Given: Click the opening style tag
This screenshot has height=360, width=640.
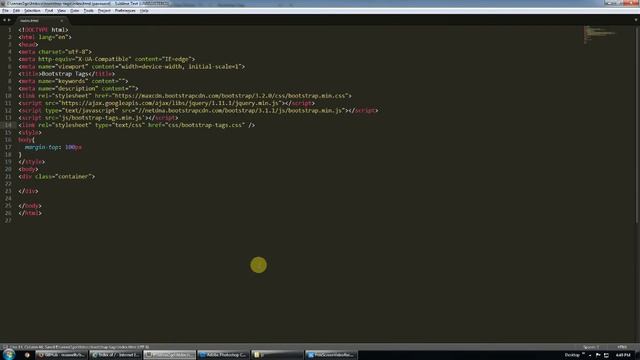Looking at the screenshot, I should (30, 133).
